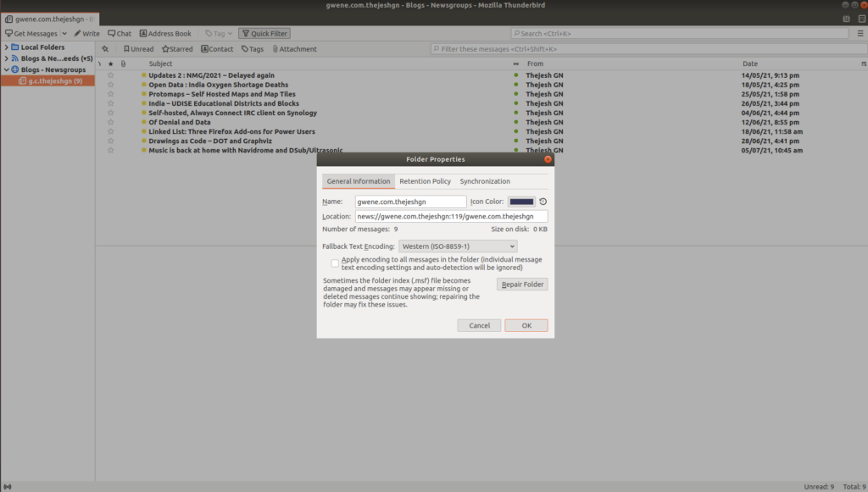
Task: Filter messages with Attachment
Action: point(294,48)
